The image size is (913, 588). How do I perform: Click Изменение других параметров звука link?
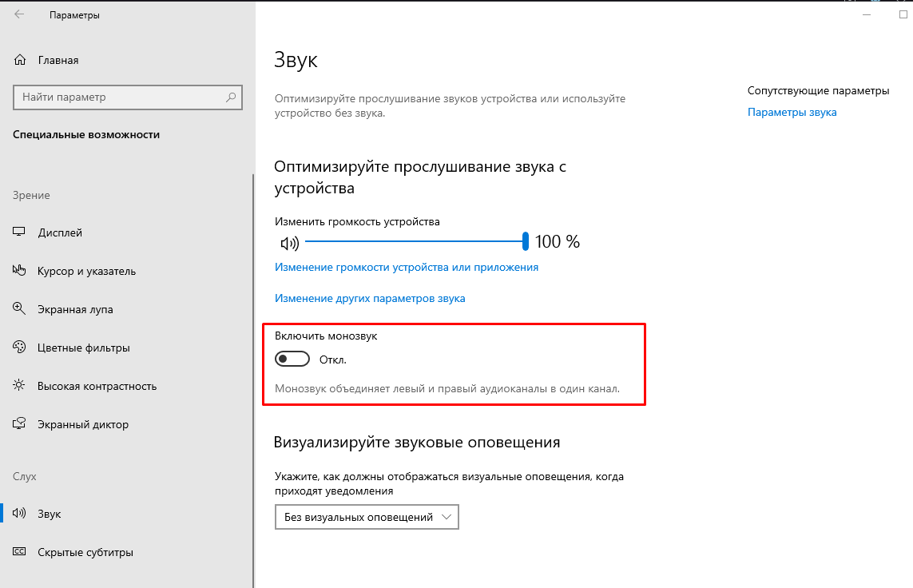[x=370, y=298]
